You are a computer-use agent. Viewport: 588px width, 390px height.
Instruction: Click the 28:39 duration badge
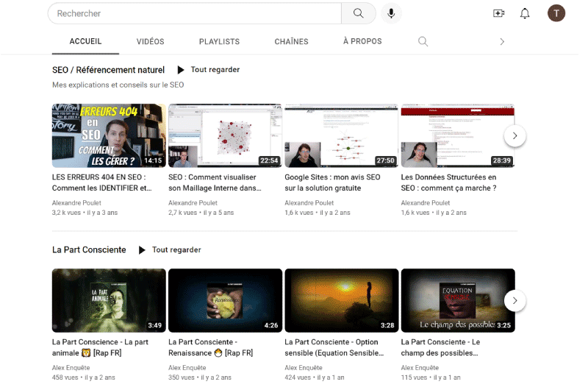(502, 160)
